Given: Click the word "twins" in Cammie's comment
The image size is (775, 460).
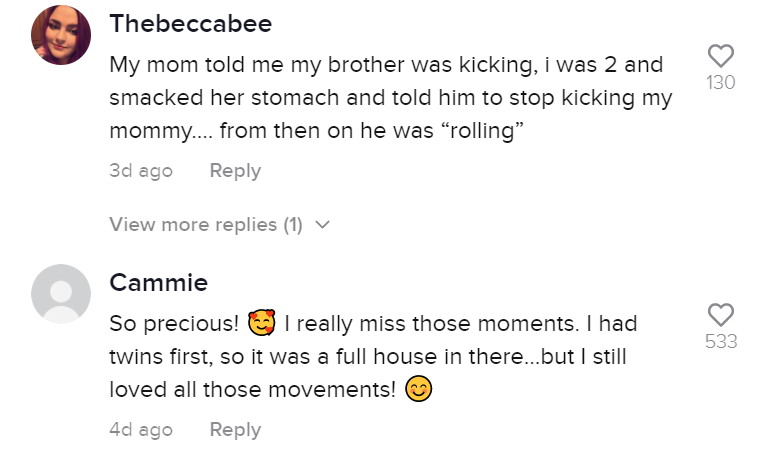Looking at the screenshot, I should point(136,357).
